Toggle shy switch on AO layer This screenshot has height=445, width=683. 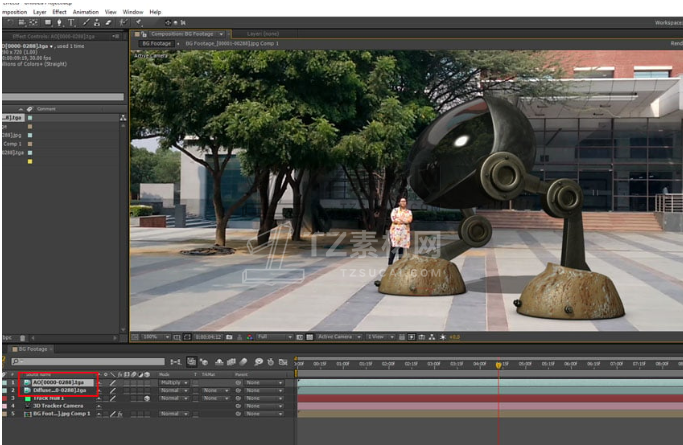point(99,383)
